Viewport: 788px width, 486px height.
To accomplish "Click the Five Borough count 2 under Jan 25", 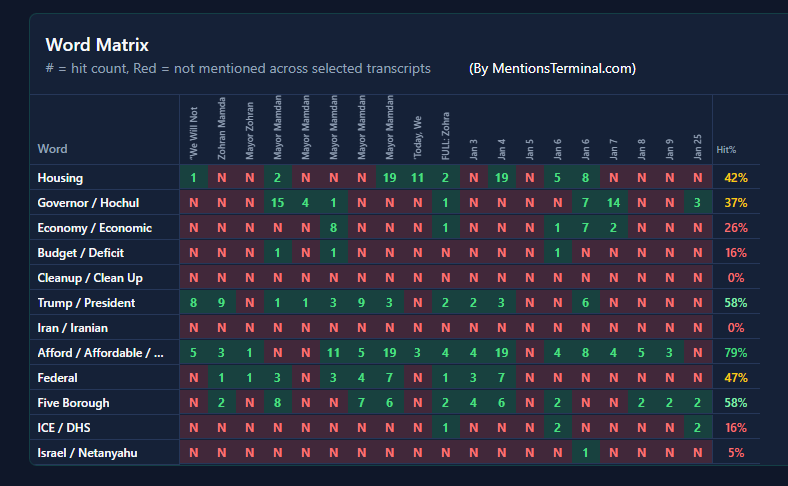I will tap(698, 403).
